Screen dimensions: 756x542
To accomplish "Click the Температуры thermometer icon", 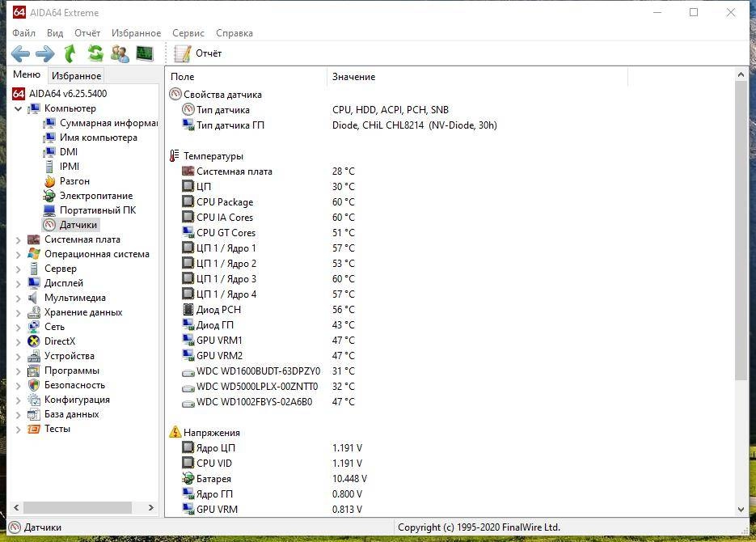I will point(175,156).
